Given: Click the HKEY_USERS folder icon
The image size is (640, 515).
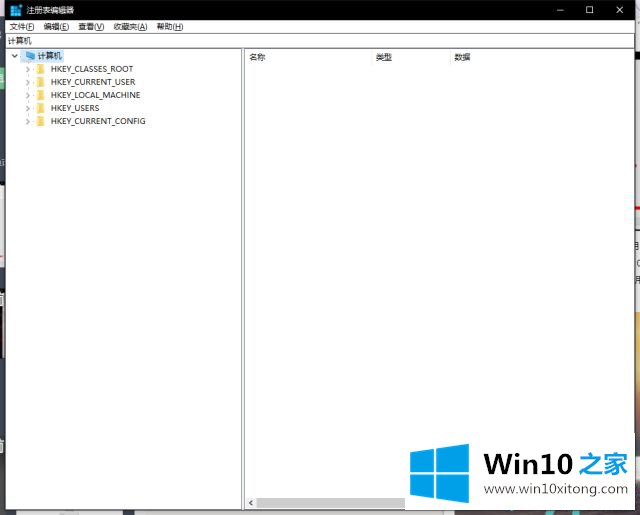Looking at the screenshot, I should click(x=40, y=108).
